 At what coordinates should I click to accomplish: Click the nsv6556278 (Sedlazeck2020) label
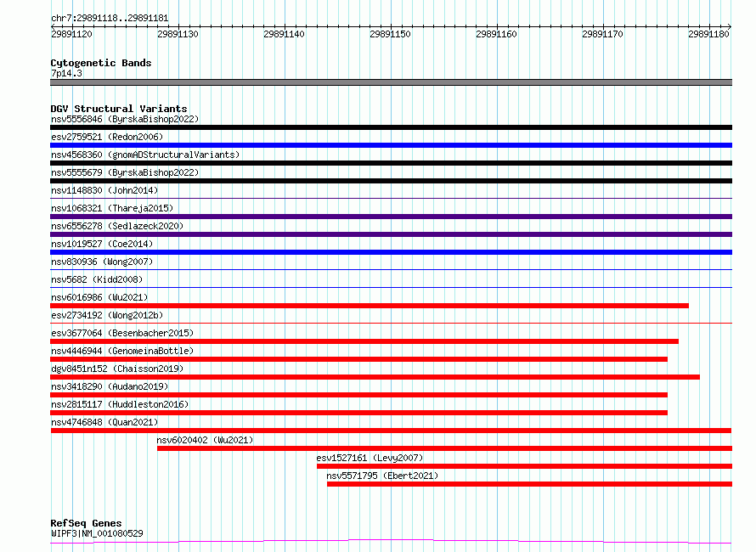pyautogui.click(x=117, y=226)
